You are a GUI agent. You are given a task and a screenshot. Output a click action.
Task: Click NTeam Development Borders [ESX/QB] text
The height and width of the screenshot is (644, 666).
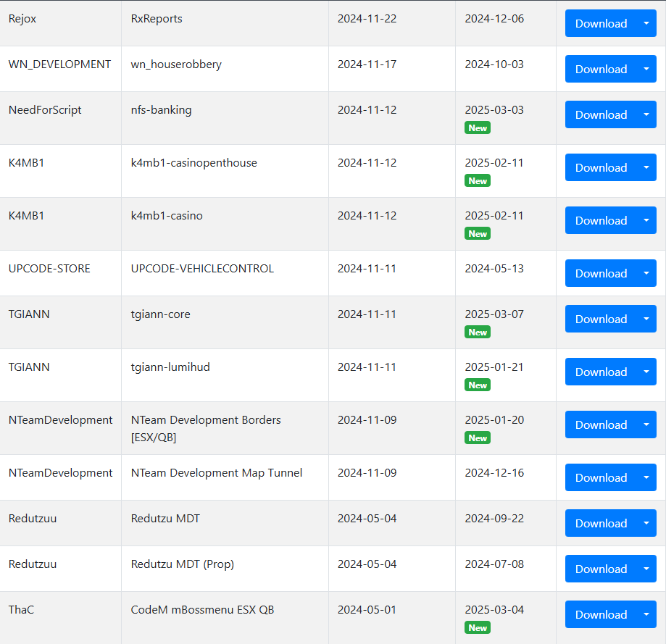tap(206, 428)
